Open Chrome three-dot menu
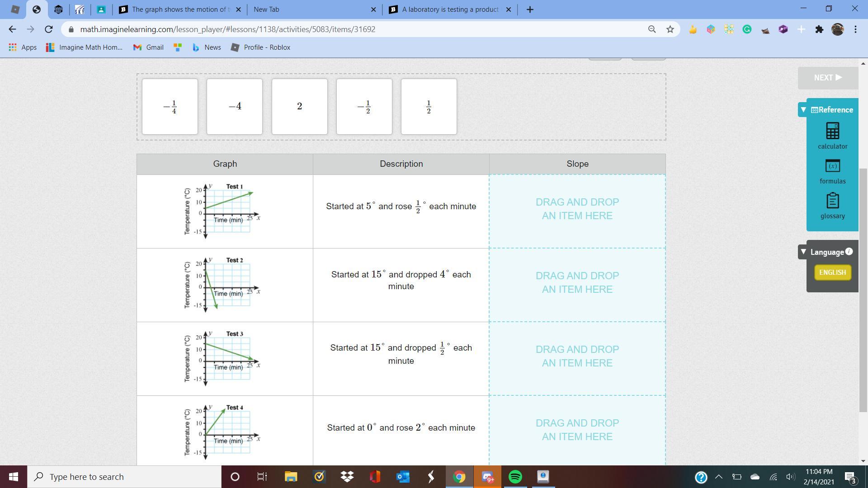Viewport: 868px width, 488px height. click(x=855, y=29)
